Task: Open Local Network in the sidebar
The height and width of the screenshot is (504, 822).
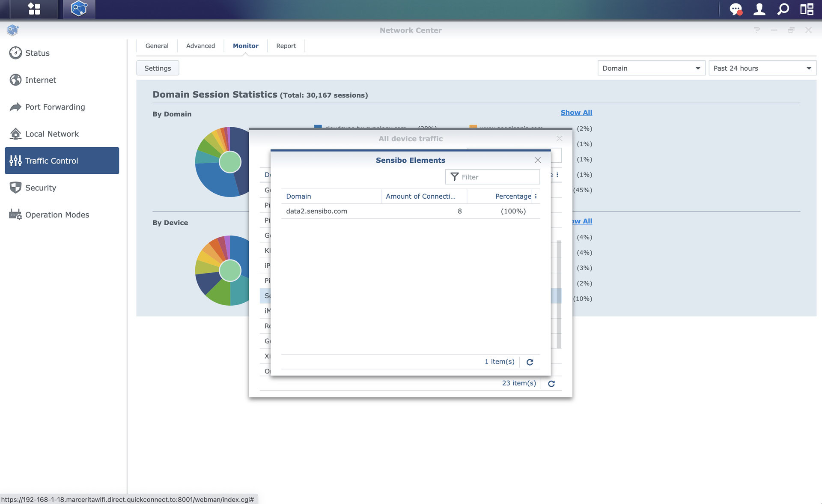Action: tap(62, 134)
